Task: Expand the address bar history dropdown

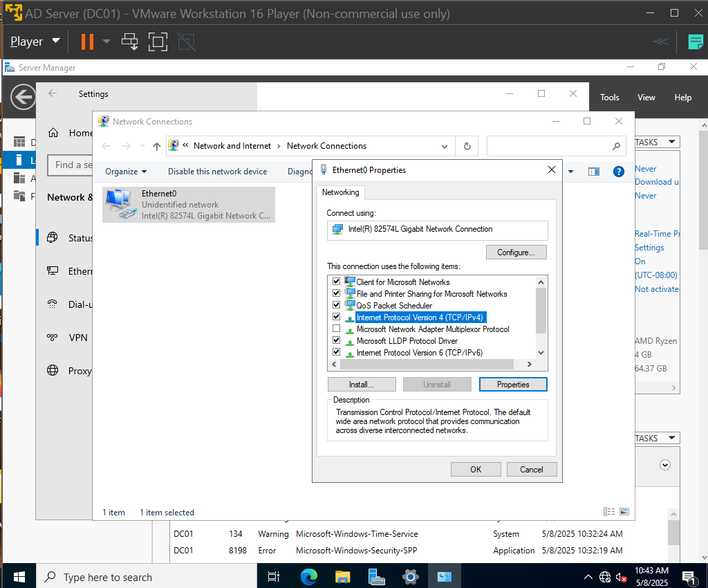Action: pyautogui.click(x=445, y=146)
